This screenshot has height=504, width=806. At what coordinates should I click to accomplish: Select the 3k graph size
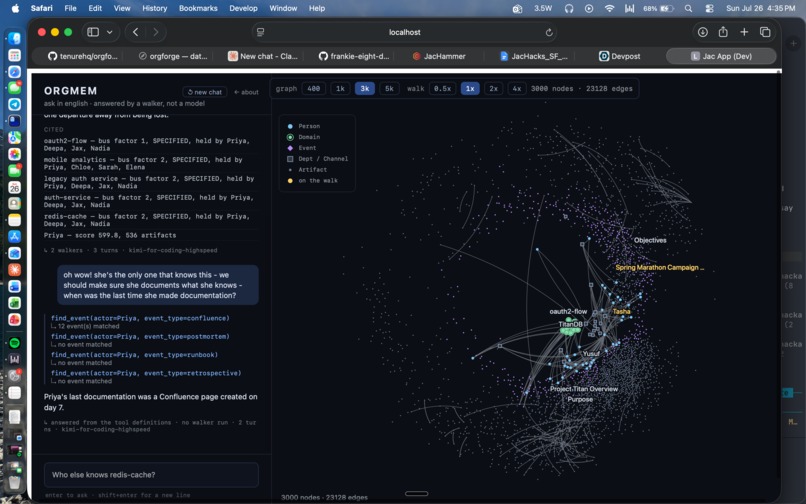364,88
